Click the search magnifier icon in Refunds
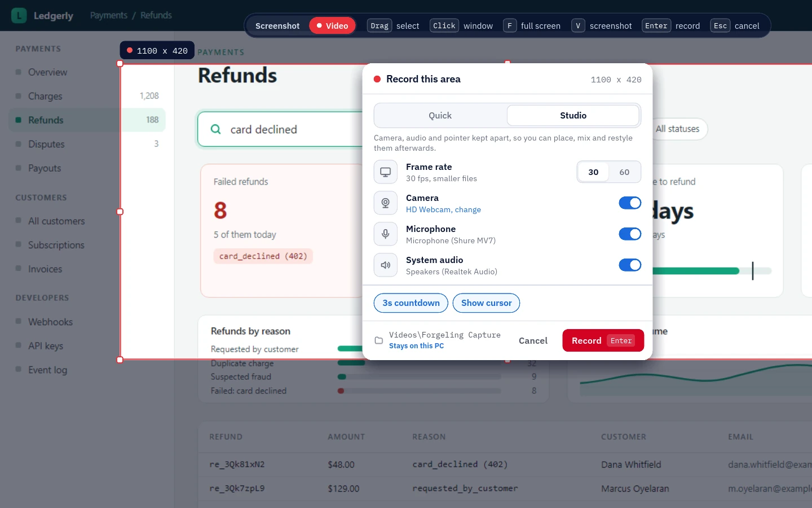 [215, 129]
